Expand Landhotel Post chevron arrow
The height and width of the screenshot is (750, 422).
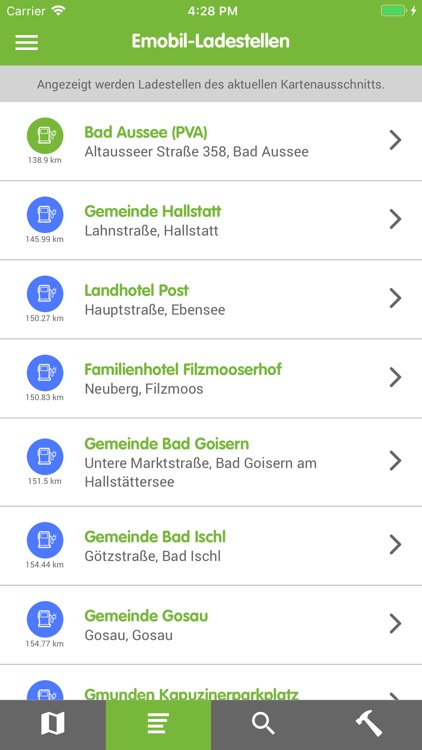(x=395, y=298)
